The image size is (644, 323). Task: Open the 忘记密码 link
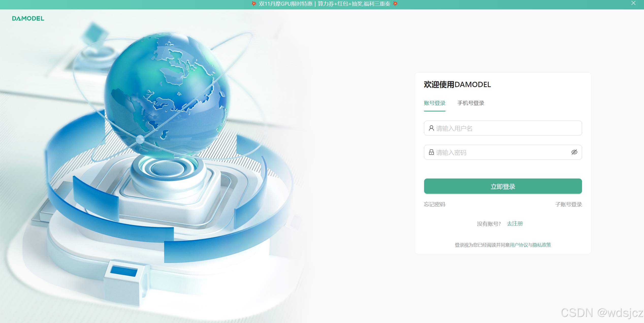pos(434,204)
